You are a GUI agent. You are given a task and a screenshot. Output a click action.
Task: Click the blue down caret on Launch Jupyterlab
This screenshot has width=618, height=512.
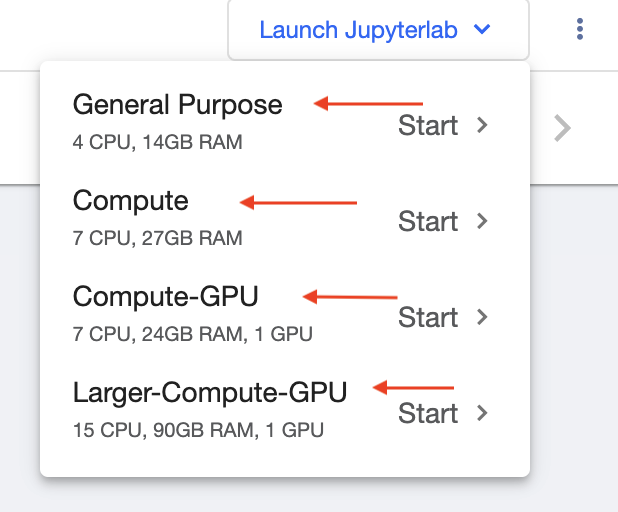point(482,29)
